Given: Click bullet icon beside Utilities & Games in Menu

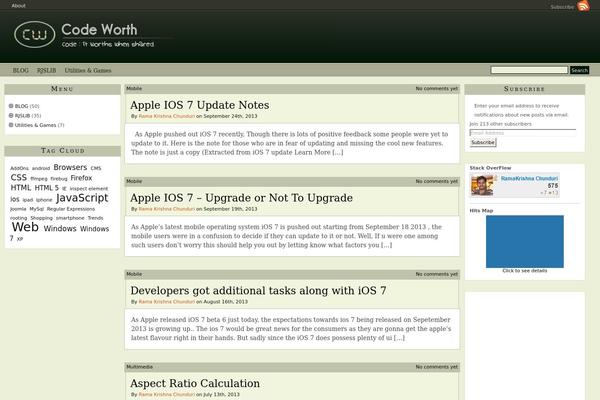Looking at the screenshot, I should pyautogui.click(x=11, y=125).
